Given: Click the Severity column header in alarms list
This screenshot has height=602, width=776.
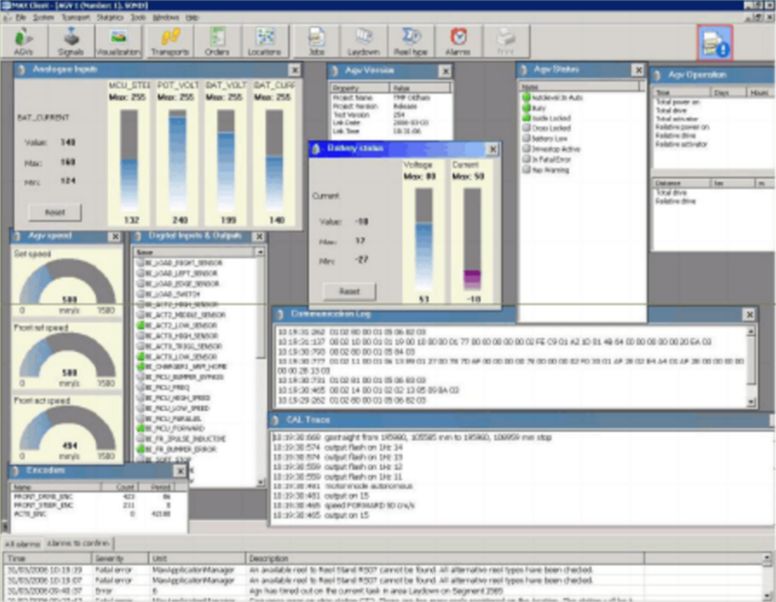Looking at the screenshot, I should click(110, 557).
